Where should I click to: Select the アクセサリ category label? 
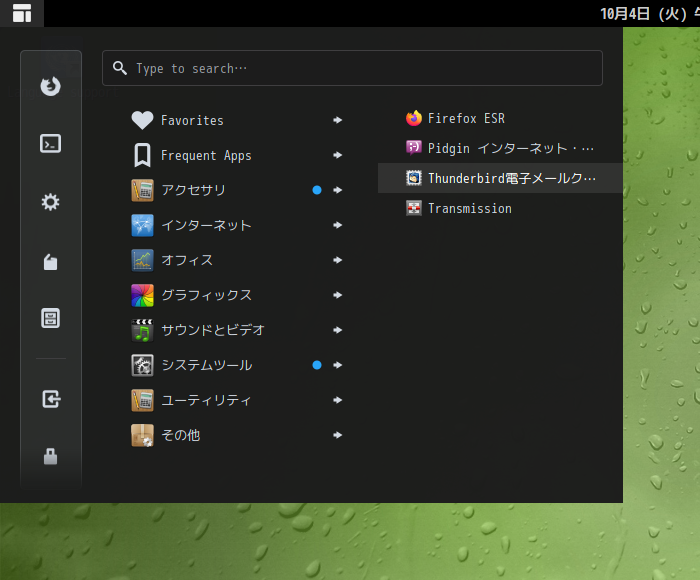193,190
